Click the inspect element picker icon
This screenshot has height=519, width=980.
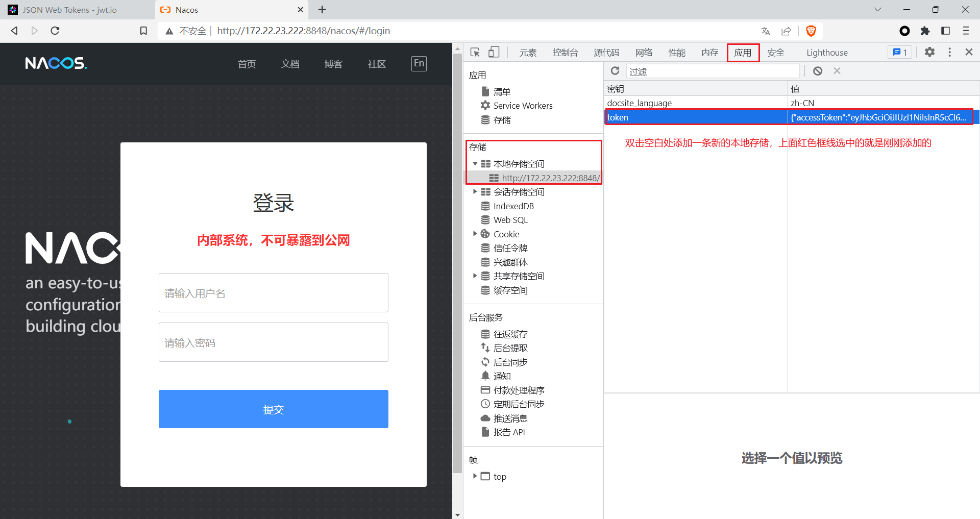pos(475,52)
